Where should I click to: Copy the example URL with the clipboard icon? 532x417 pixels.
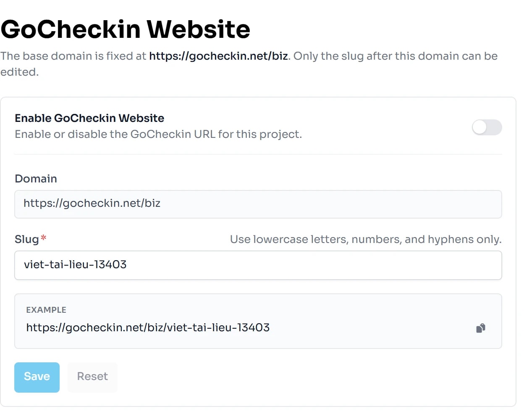[481, 328]
